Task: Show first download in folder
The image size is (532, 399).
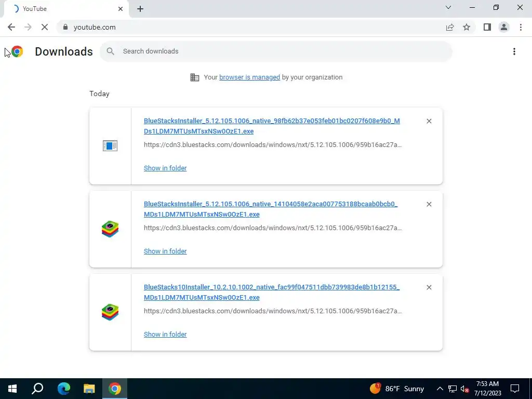Action: click(165, 168)
